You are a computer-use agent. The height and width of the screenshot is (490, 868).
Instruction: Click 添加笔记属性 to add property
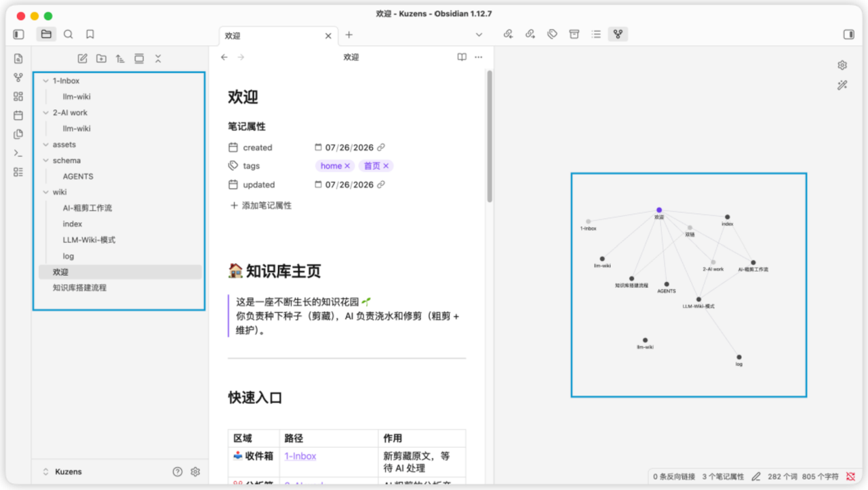coord(261,205)
